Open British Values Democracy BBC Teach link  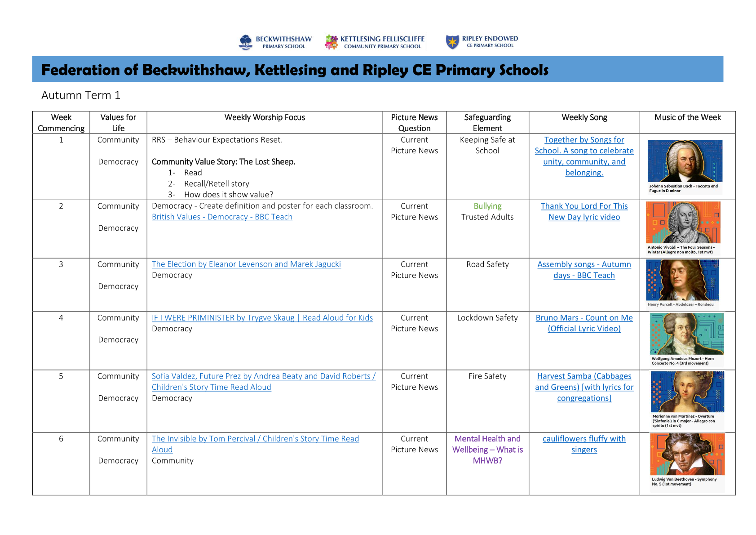coord(222,217)
